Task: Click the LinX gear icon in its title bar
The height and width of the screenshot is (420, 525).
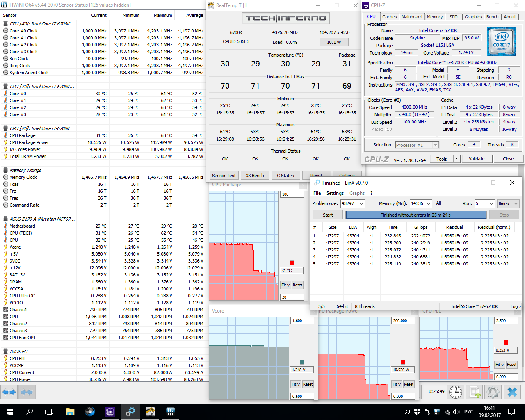Action: (x=317, y=183)
